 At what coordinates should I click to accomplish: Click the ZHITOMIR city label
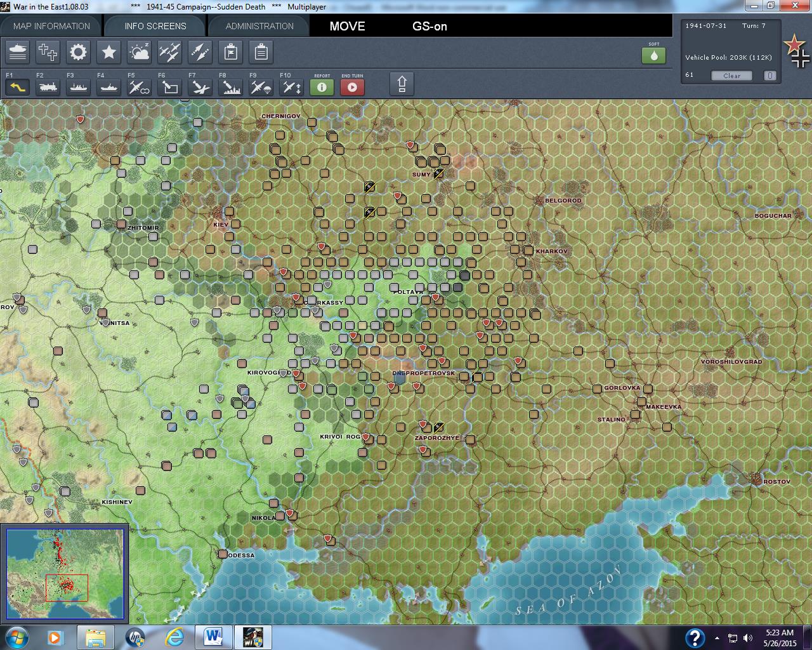[x=143, y=228]
